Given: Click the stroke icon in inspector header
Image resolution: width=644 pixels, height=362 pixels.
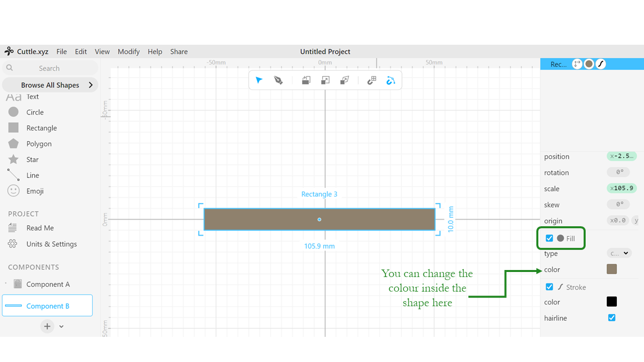Looking at the screenshot, I should [x=601, y=64].
